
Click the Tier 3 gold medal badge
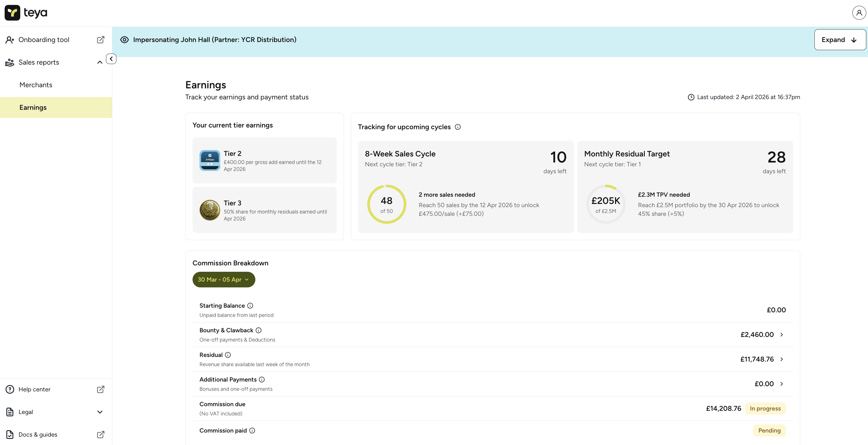(x=210, y=210)
